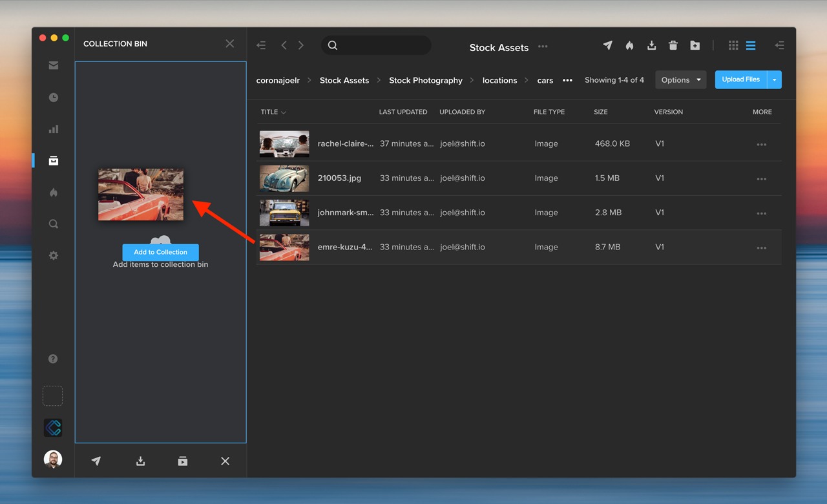Click the share paper plane toolbar icon

point(607,45)
